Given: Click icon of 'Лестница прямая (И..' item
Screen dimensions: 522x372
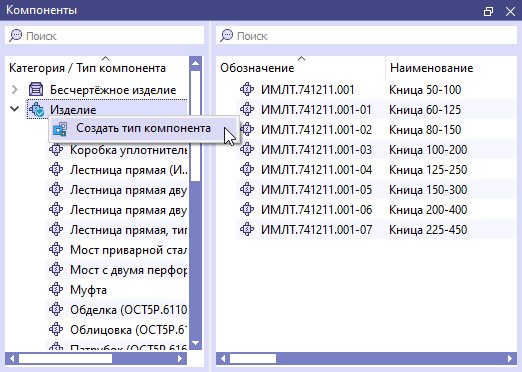Looking at the screenshot, I should coord(56,170).
